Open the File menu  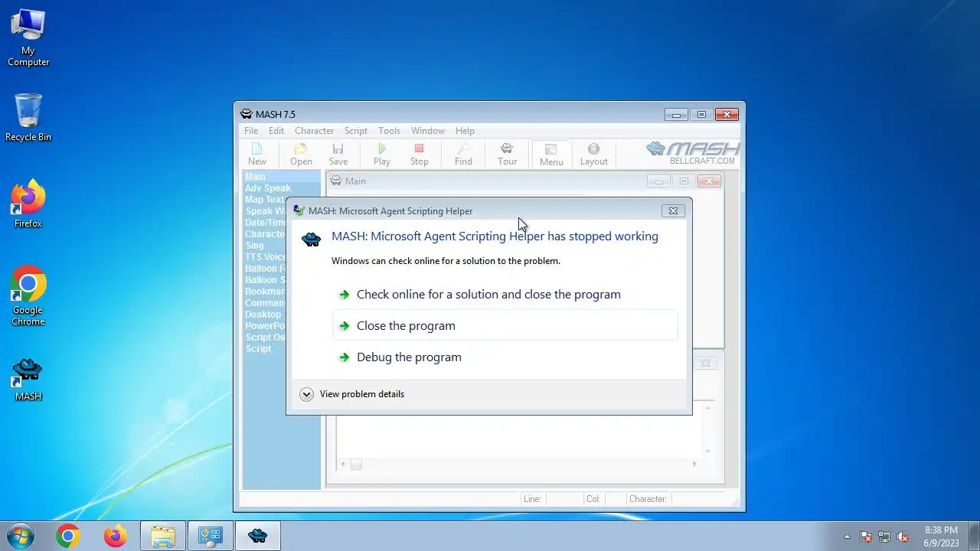click(251, 131)
